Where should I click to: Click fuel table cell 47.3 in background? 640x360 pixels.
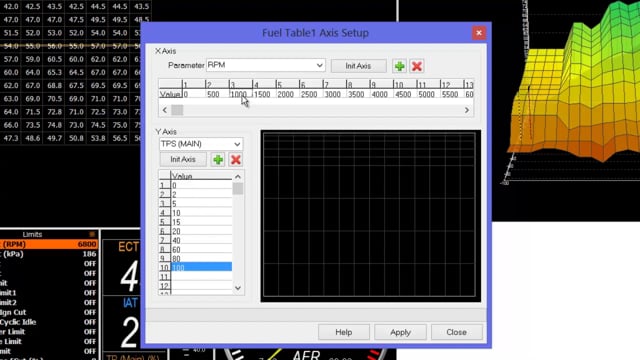point(11,138)
